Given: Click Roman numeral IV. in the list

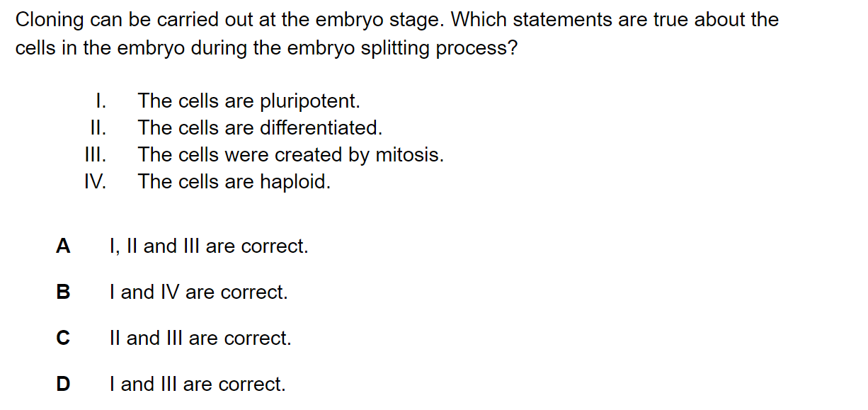Looking at the screenshot, I should point(96,182).
